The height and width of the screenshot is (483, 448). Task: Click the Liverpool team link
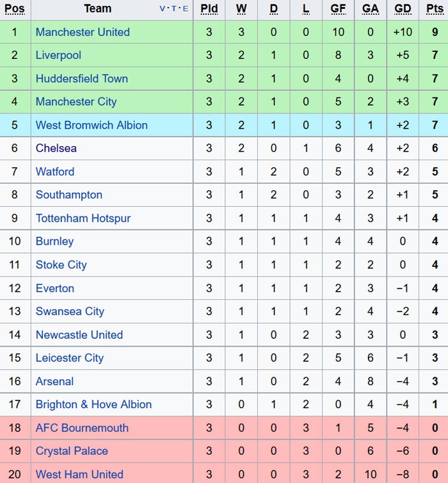click(58, 55)
